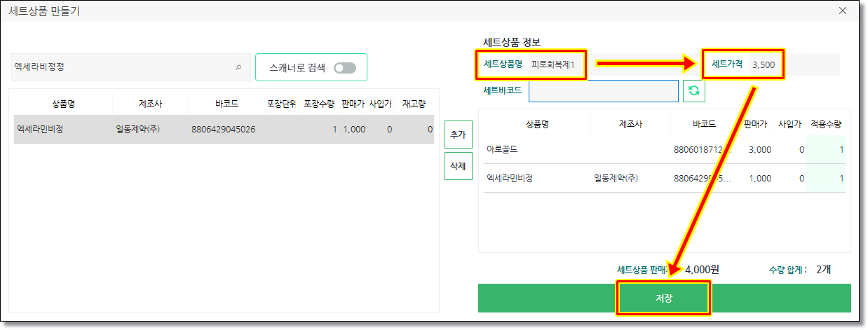Close the 세트상품 만들기 dialog
The image size is (868, 330).
point(842,11)
